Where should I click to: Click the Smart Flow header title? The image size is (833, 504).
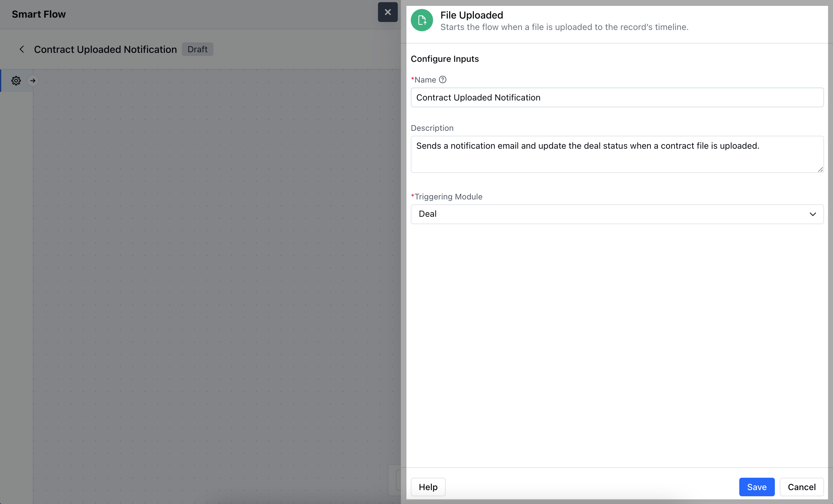(x=39, y=14)
